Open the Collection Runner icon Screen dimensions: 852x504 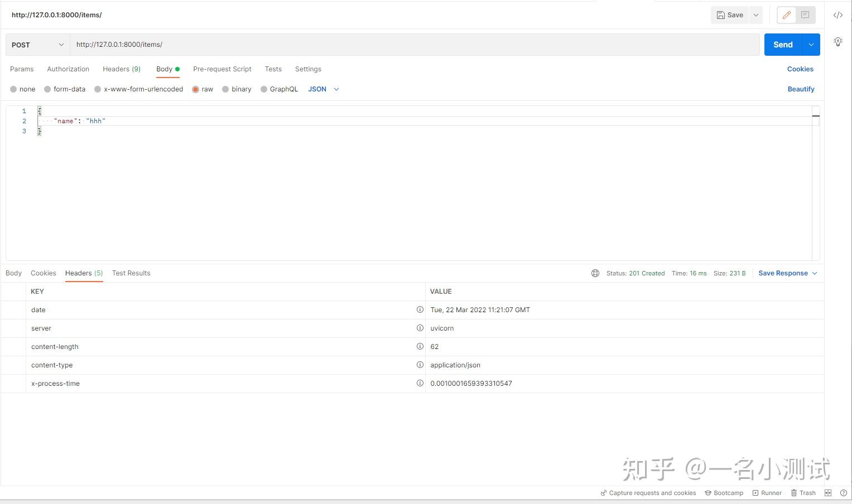767,493
